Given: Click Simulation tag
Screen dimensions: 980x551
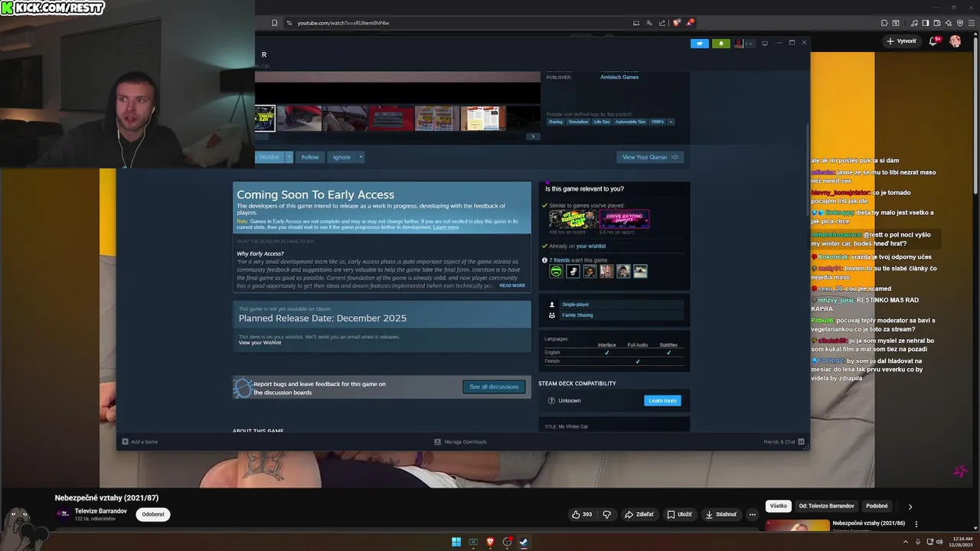Looking at the screenshot, I should (x=579, y=122).
